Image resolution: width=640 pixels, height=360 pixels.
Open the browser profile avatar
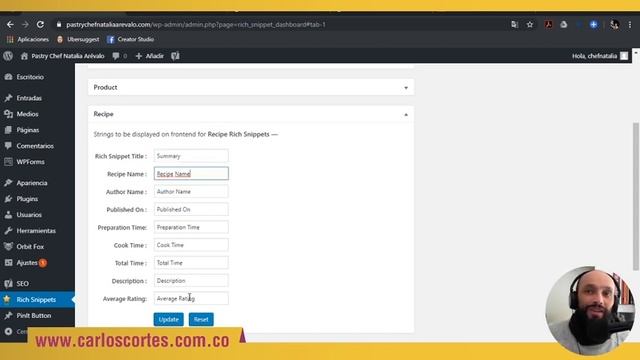[614, 24]
